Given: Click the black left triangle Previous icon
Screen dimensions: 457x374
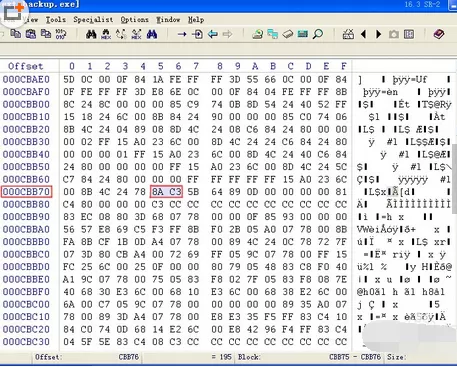Looking at the screenshot, I should click(364, 34).
